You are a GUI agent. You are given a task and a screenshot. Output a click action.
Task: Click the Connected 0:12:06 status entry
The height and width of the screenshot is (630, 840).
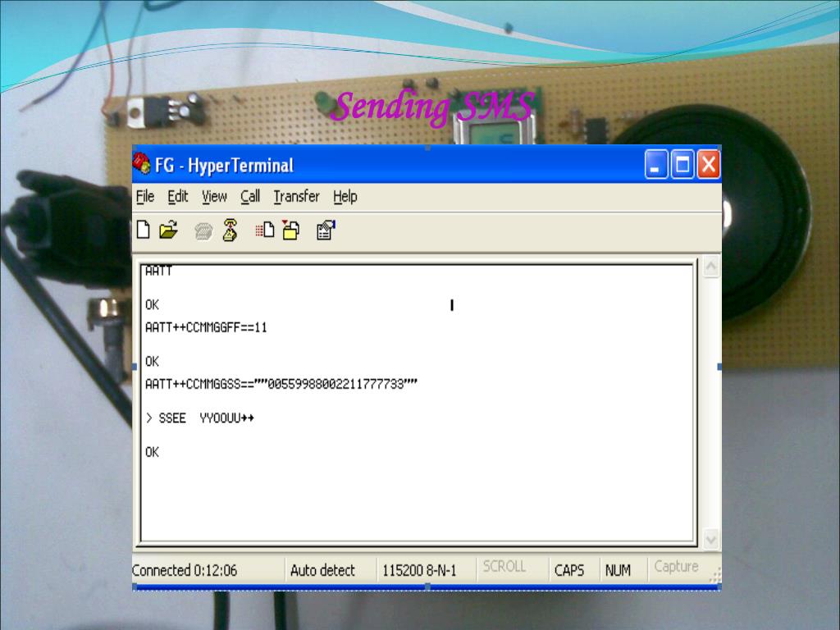(x=185, y=571)
